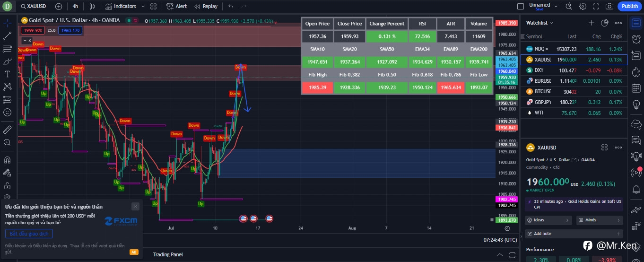Expand the favorite indicators dropdown arrow
The width and height of the screenshot is (644, 262).
click(x=143, y=6)
